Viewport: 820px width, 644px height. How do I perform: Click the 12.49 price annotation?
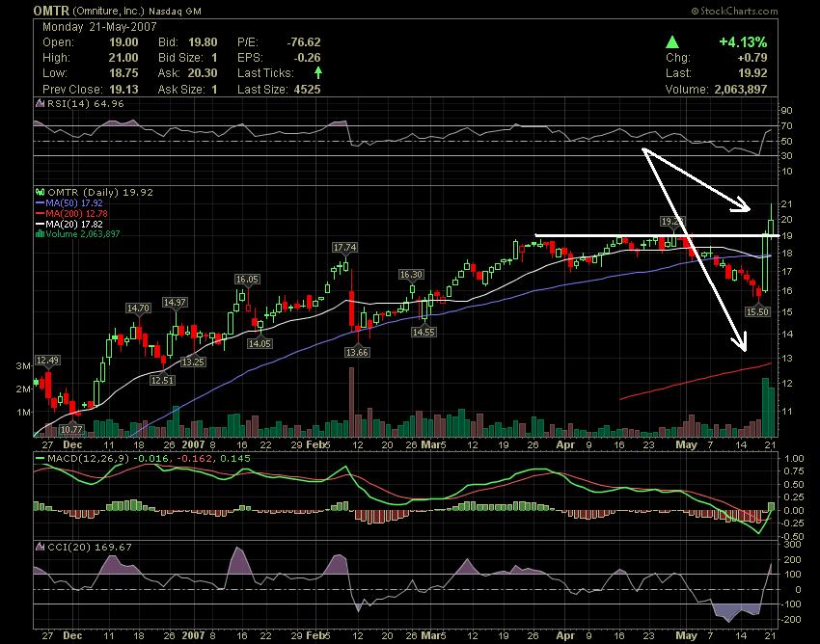tap(47, 360)
